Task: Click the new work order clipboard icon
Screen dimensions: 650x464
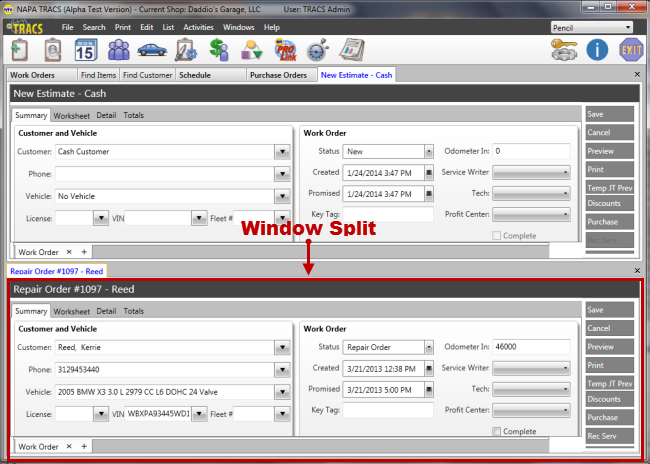Action: [x=19, y=50]
